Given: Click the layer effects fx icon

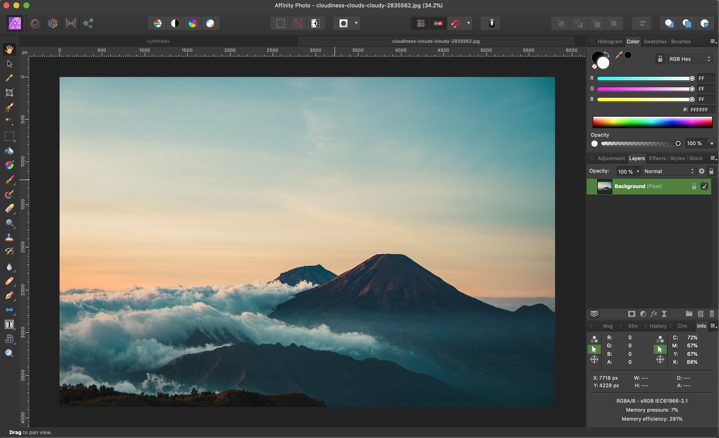Looking at the screenshot, I should pyautogui.click(x=654, y=314).
